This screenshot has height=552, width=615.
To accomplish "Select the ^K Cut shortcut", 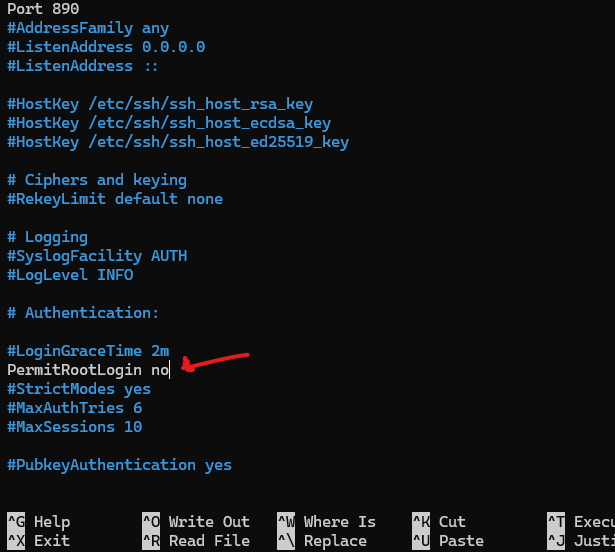I will [439, 522].
